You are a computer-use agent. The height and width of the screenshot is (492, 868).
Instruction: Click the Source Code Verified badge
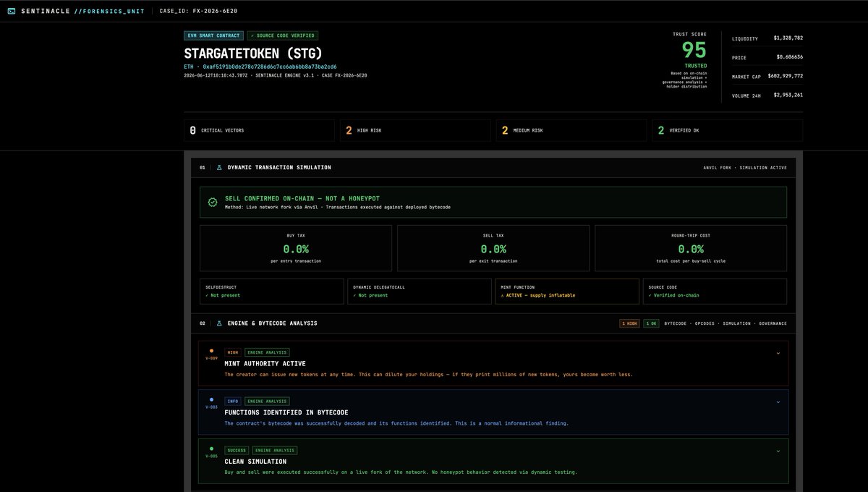[283, 35]
